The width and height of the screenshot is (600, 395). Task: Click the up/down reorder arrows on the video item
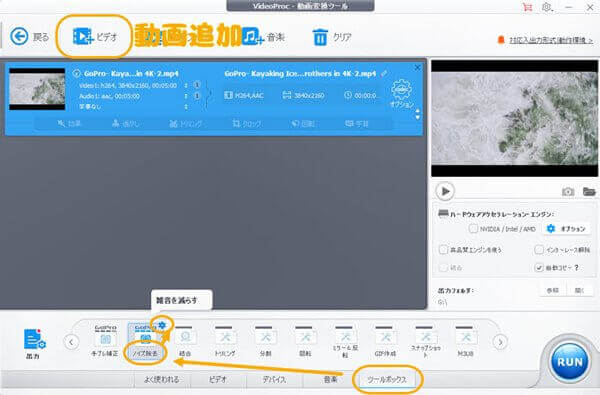click(417, 114)
